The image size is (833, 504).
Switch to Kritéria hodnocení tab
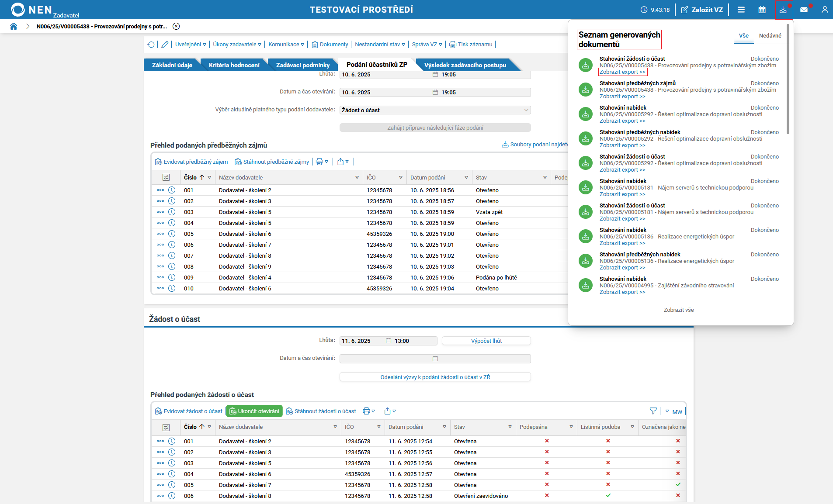[234, 65]
